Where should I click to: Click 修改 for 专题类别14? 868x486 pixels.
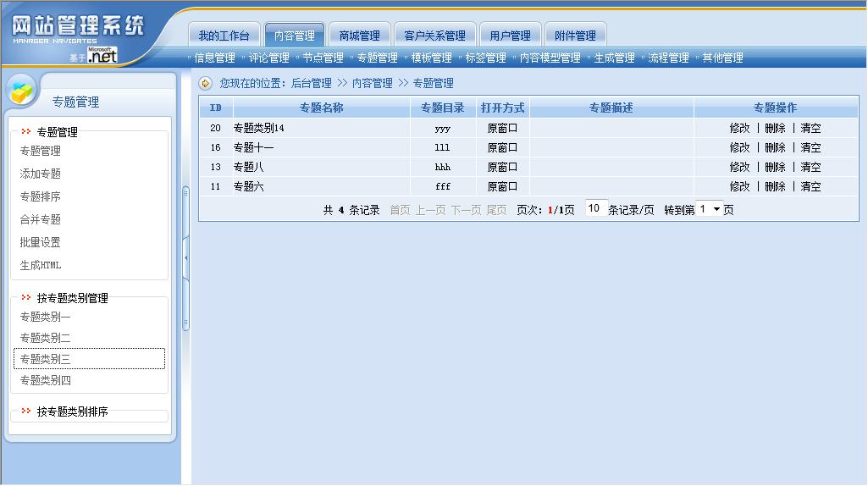pos(739,128)
